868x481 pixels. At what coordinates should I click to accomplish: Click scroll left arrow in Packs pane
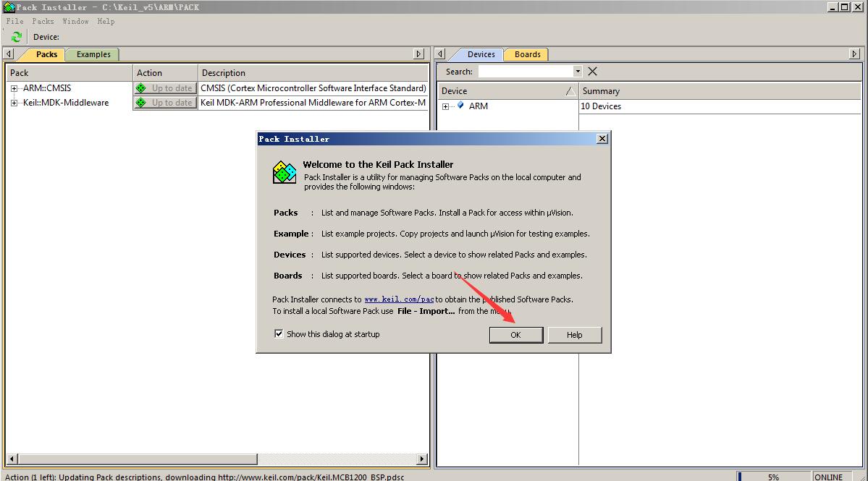tap(12, 459)
